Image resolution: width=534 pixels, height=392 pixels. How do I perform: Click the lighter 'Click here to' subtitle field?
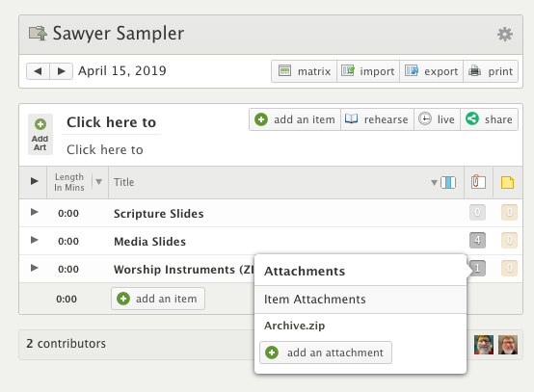[105, 149]
